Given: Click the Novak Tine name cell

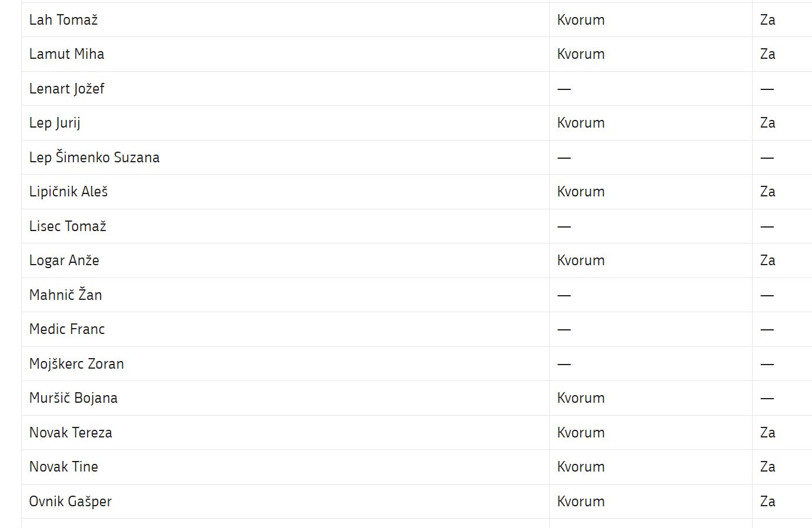Looking at the screenshot, I should coord(64,467).
